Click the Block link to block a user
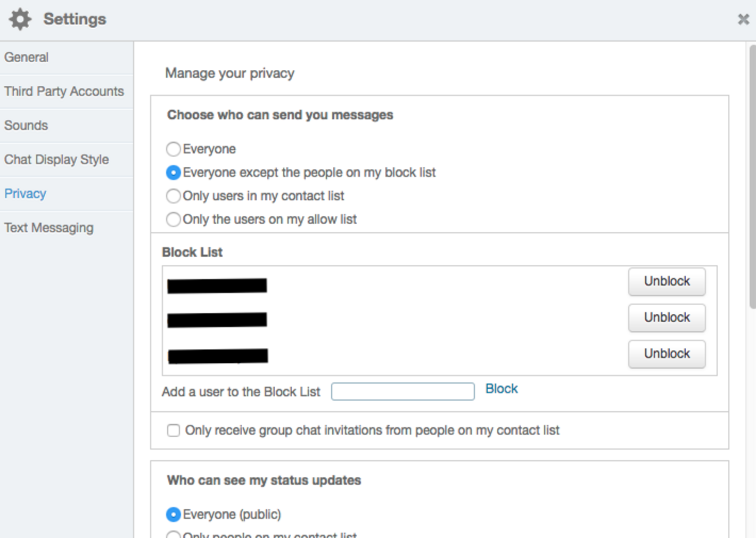This screenshot has width=756, height=538. tap(501, 389)
